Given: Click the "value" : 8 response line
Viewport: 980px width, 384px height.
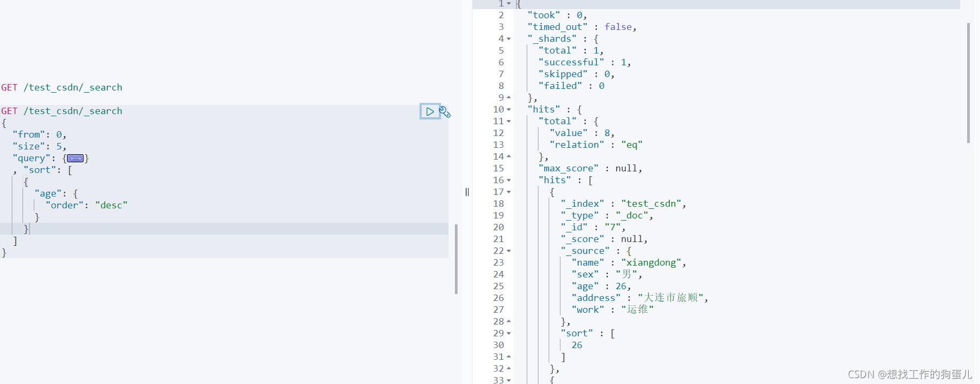Looking at the screenshot, I should point(582,133).
